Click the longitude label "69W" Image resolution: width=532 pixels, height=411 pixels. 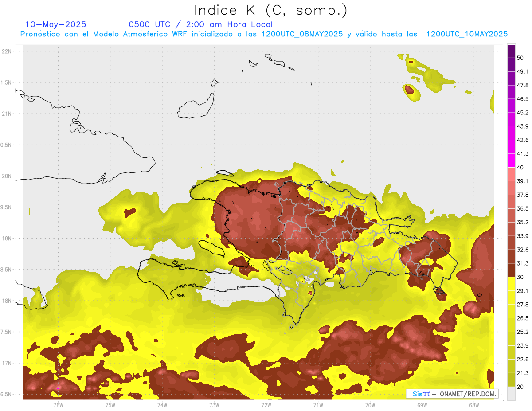[422, 405]
